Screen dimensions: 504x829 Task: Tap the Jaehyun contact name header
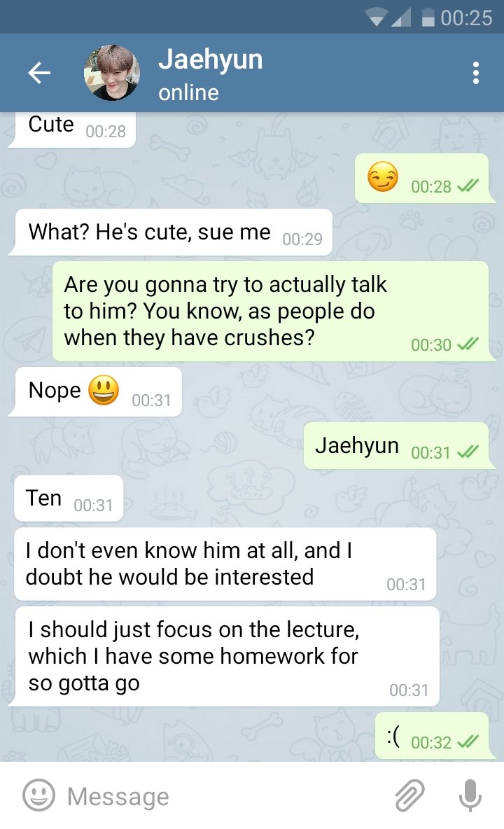pyautogui.click(x=210, y=60)
